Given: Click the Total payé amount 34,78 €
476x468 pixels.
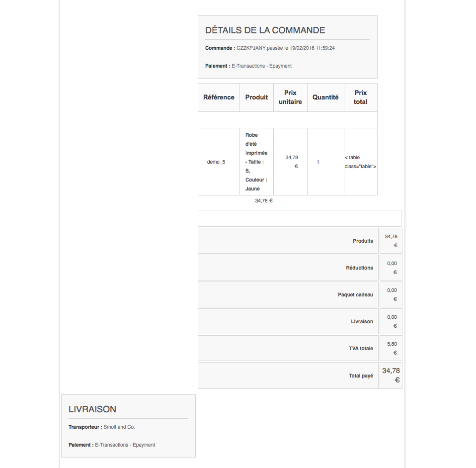Looking at the screenshot, I should [x=391, y=375].
